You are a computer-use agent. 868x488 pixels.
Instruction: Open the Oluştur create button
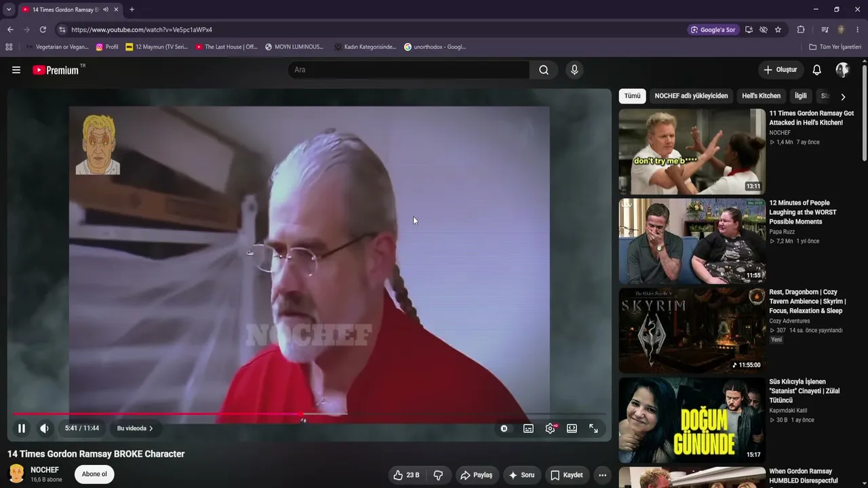[781, 70]
